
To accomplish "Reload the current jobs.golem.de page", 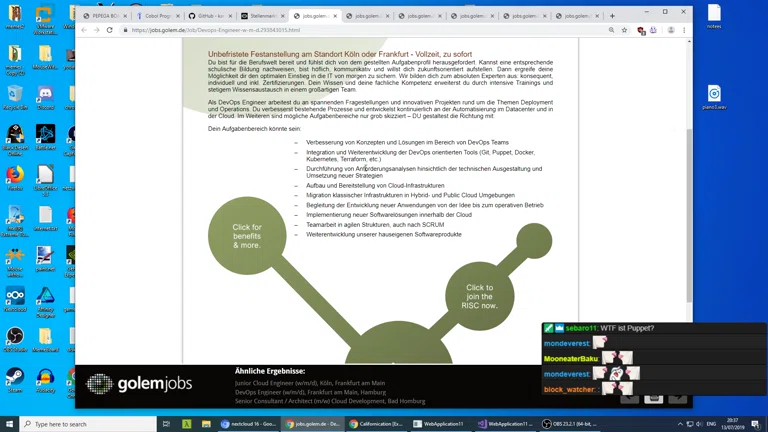I will coord(110,30).
